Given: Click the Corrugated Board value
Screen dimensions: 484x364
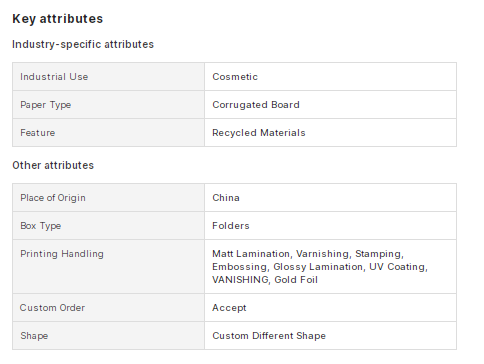Looking at the screenshot, I should [x=256, y=105].
